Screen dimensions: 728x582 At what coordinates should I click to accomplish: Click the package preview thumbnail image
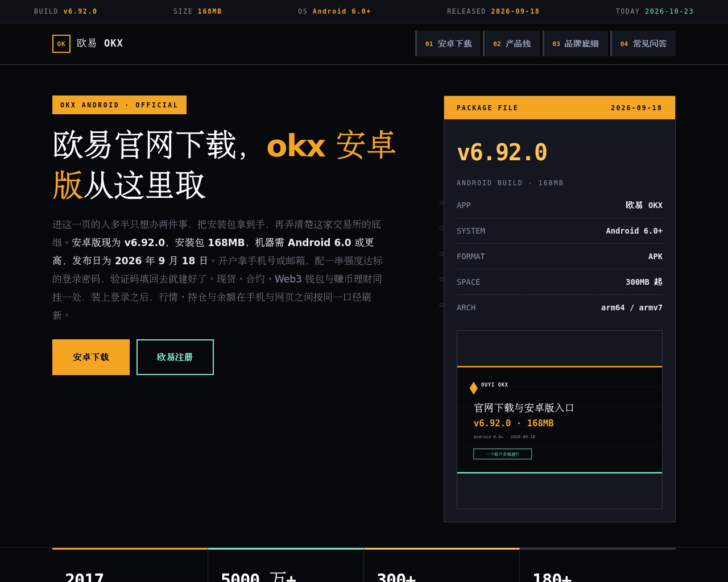click(x=560, y=419)
